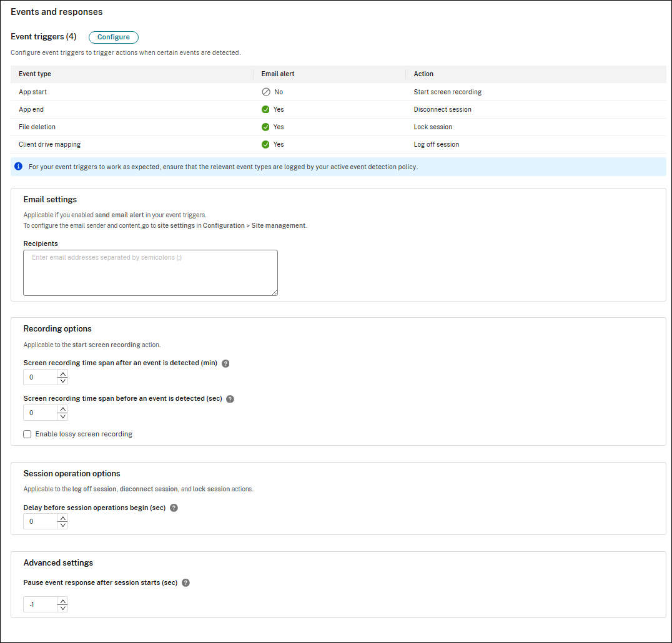This screenshot has width=672, height=643.
Task: Increase pause event response after session starts
Action: tap(62, 601)
